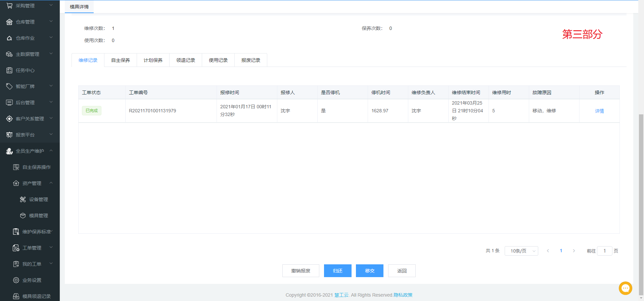Screen dimensions: 644x301
Task: Click the 归还 button
Action: point(337,271)
